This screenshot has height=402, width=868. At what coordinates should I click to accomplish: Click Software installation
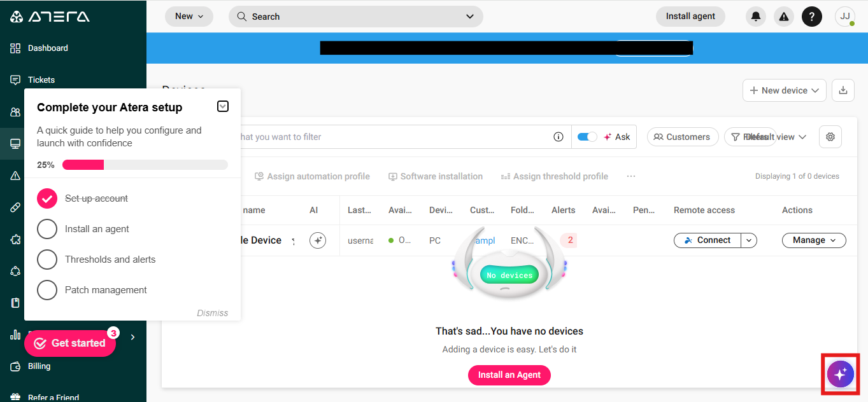click(x=436, y=176)
